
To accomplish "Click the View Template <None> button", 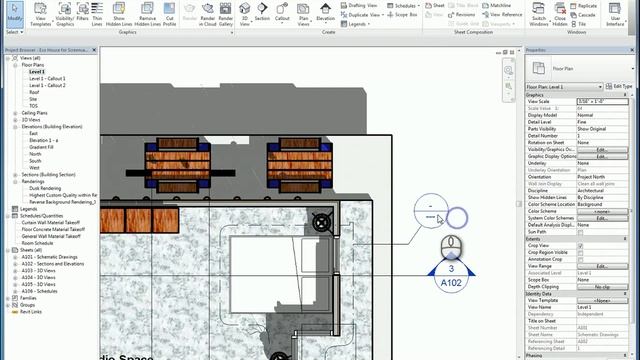I will point(602,301).
